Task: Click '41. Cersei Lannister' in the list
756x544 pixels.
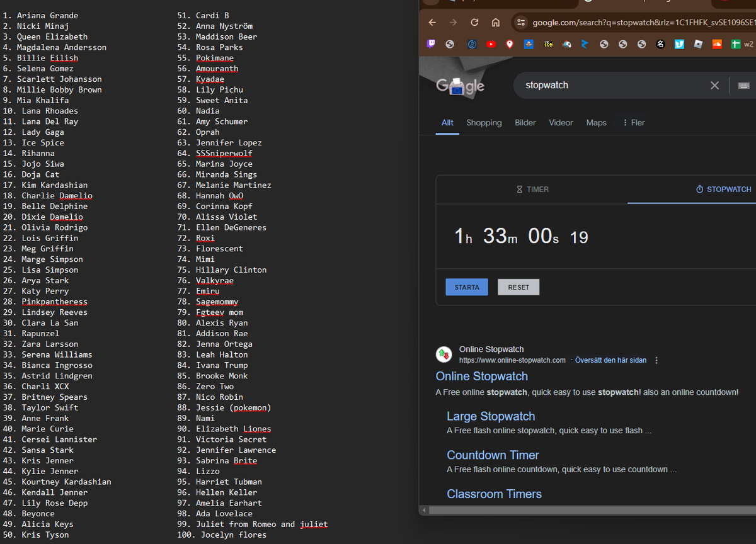Action: [50, 439]
